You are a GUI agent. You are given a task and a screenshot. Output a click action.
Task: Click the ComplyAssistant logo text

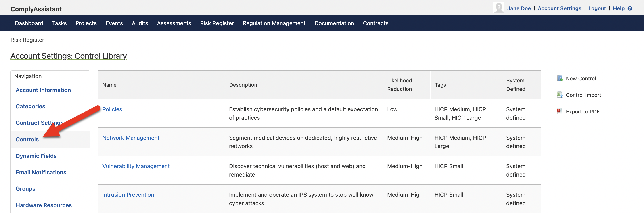pyautogui.click(x=36, y=9)
